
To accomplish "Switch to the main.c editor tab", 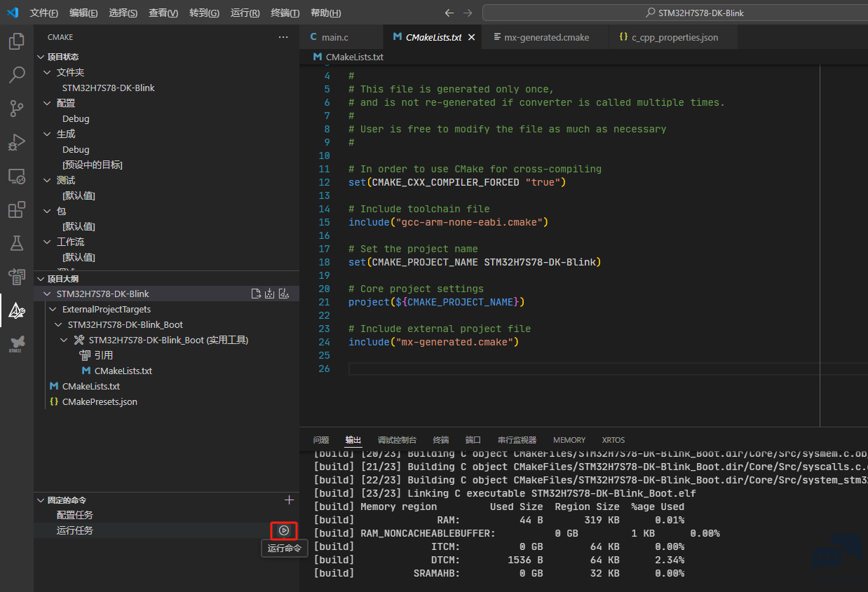I will (341, 37).
